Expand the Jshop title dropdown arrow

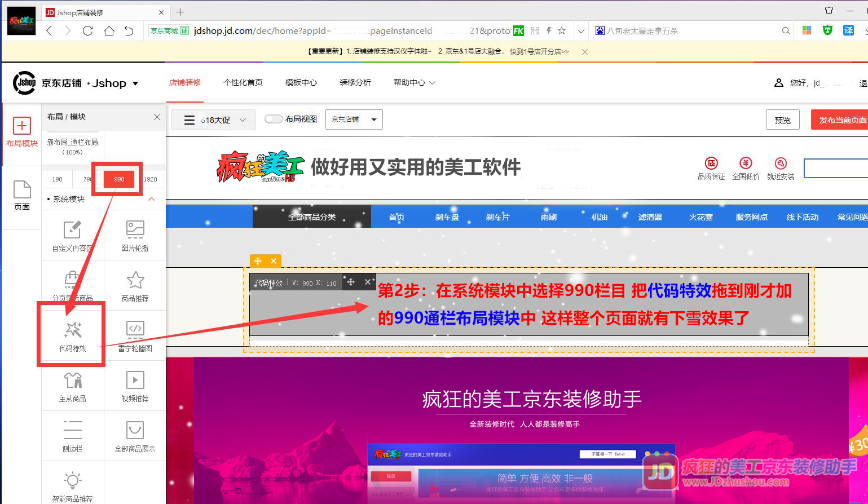tap(135, 83)
